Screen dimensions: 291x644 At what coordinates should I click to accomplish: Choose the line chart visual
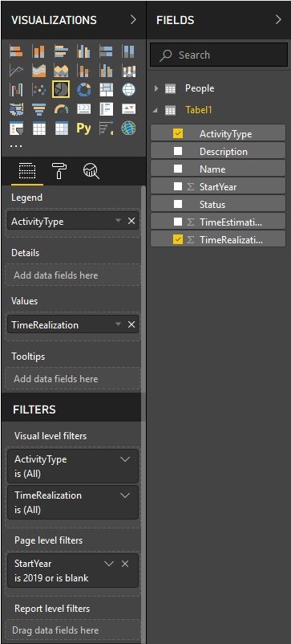tap(16, 71)
